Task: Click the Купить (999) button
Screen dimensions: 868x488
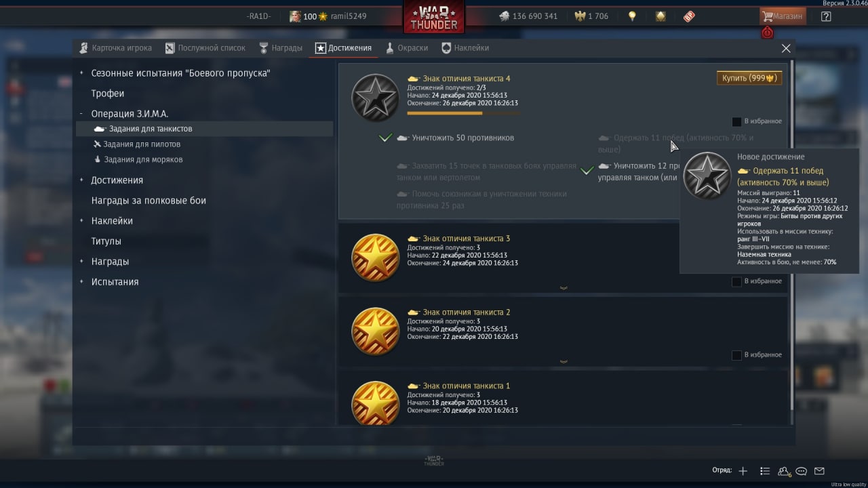Action: pyautogui.click(x=749, y=78)
